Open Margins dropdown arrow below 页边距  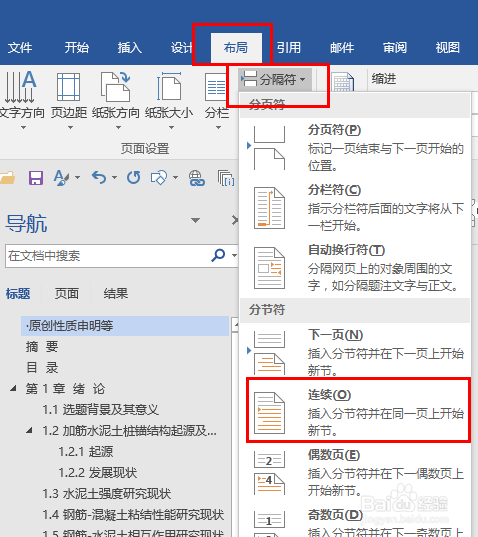(x=70, y=127)
